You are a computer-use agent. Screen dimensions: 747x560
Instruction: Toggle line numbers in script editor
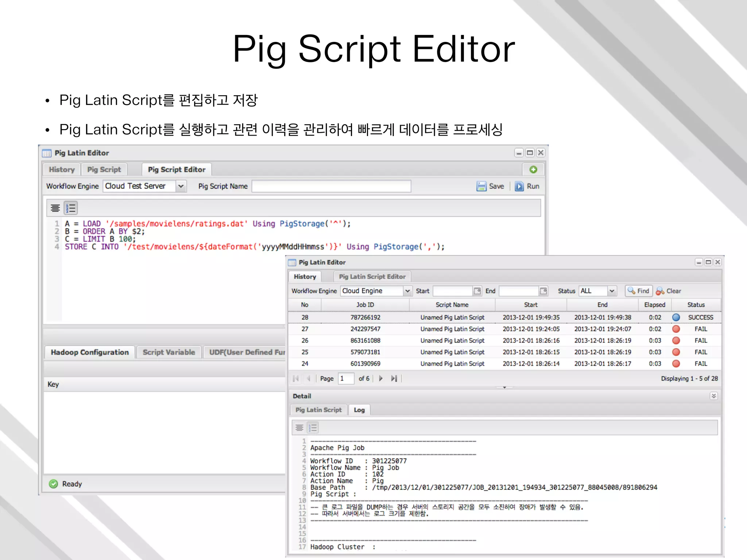pos(71,208)
